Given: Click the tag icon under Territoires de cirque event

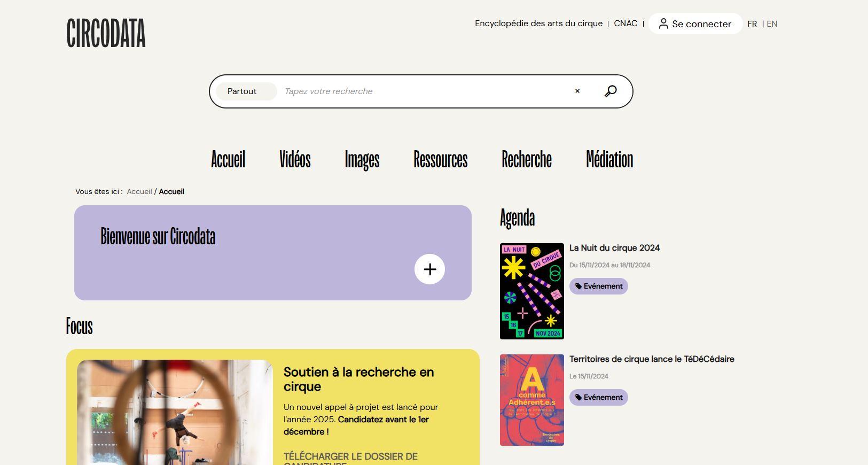Looking at the screenshot, I should (578, 398).
